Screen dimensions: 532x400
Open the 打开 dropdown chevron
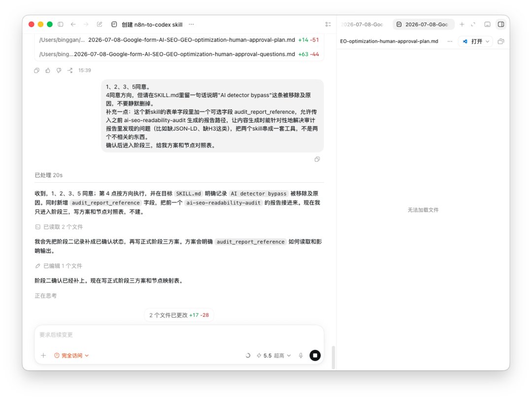pyautogui.click(x=488, y=41)
